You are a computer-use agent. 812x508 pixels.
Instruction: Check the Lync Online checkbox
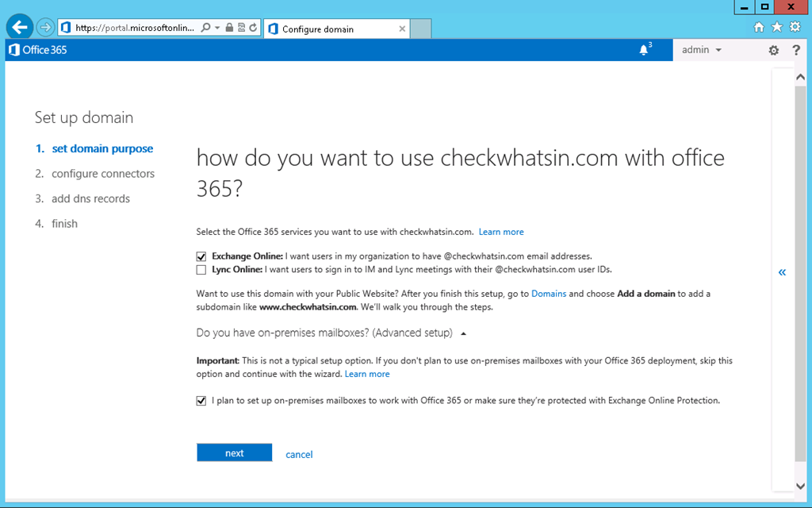tap(201, 270)
